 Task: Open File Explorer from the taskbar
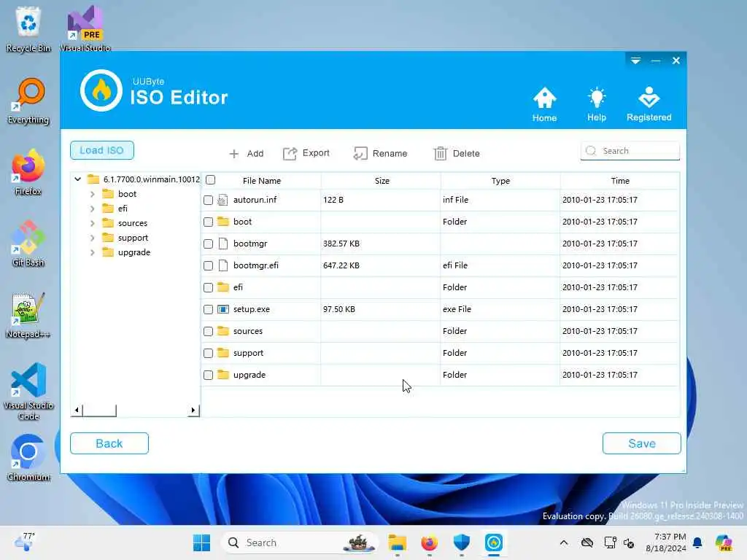397,542
